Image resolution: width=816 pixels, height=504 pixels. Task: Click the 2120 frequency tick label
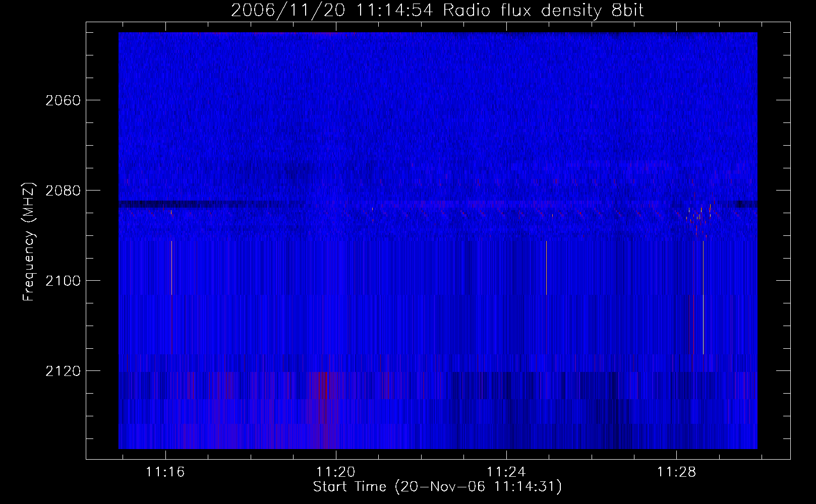pyautogui.click(x=63, y=371)
